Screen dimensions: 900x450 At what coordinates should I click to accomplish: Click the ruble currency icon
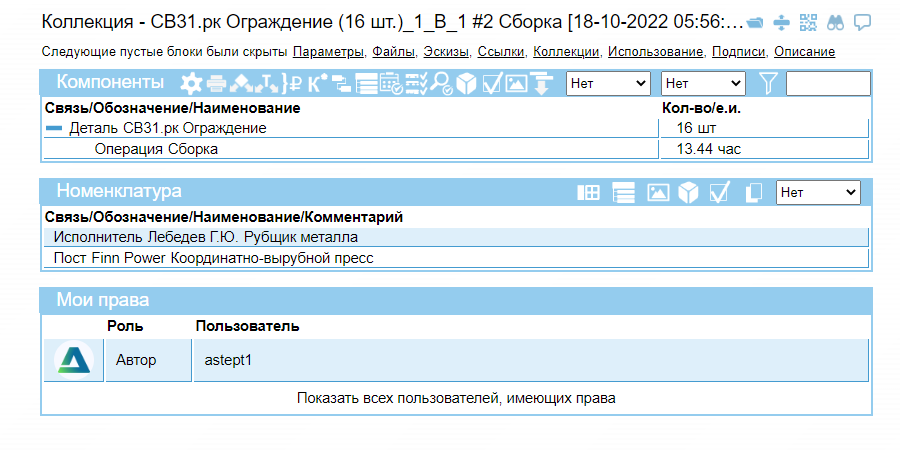296,84
